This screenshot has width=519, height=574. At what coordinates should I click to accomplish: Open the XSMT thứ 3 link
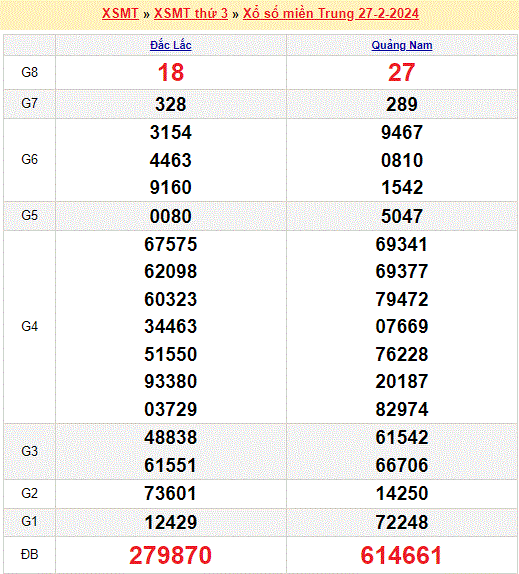point(191,14)
